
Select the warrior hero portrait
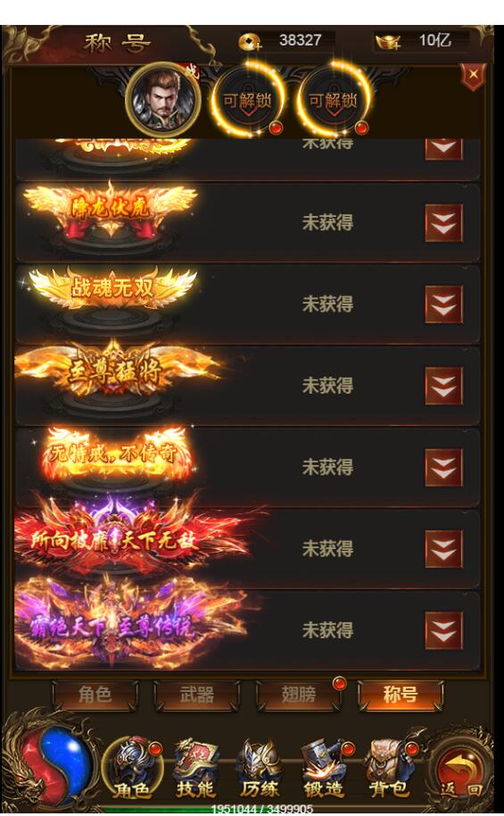click(x=163, y=99)
